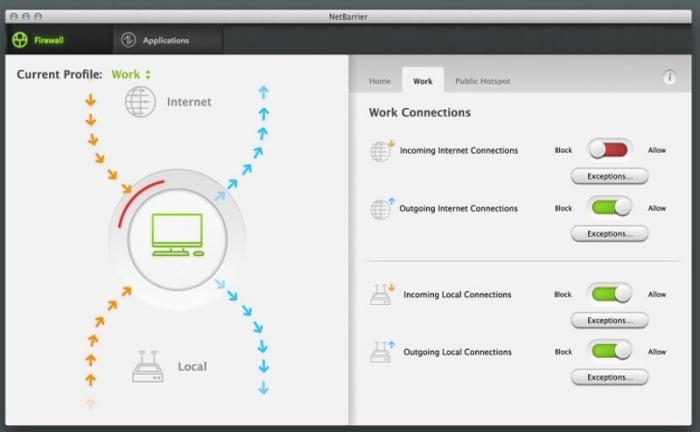Image resolution: width=700 pixels, height=432 pixels.
Task: Click the "Internet" label in the diagram
Action: coord(189,102)
